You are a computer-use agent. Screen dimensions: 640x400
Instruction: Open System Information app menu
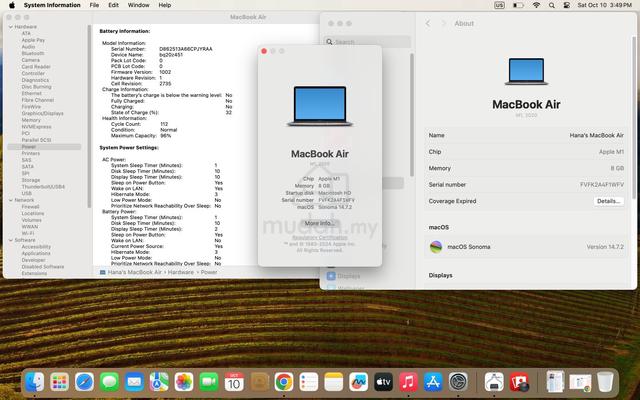pyautogui.click(x=52, y=5)
